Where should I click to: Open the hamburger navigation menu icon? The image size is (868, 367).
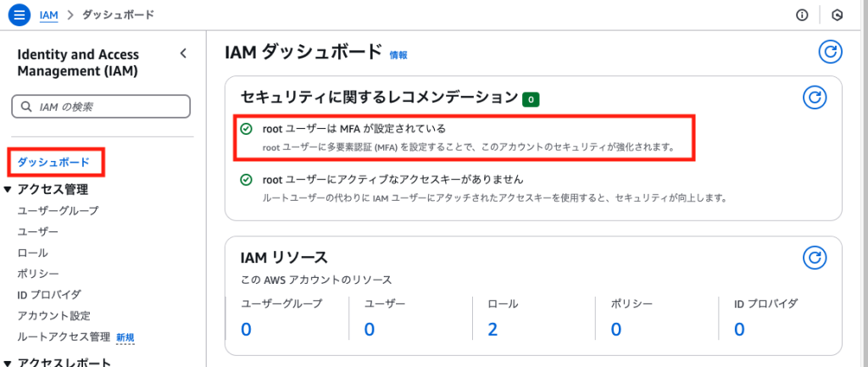tap(19, 15)
